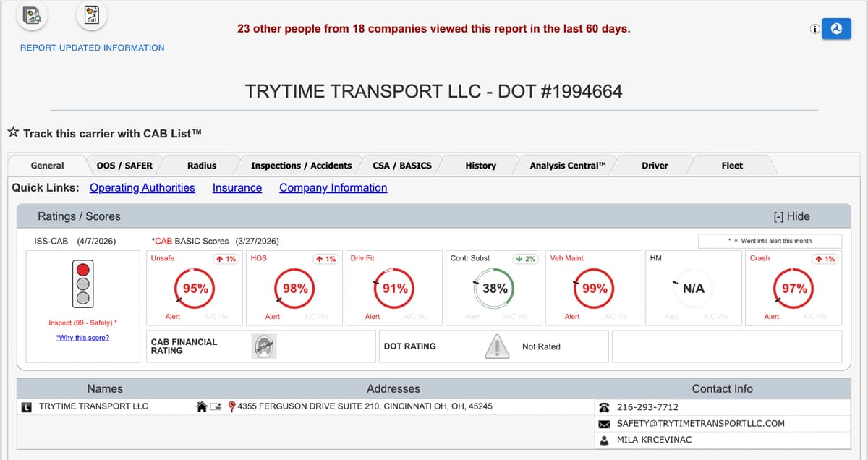This screenshot has height=460, width=868.
Task: Click the Crash 1% up-arrow indicator
Action: (x=826, y=259)
